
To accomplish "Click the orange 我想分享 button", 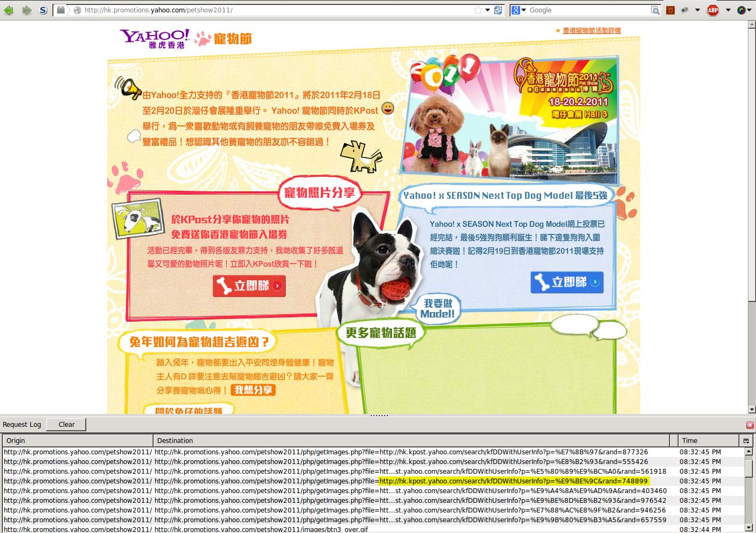I will [253, 390].
